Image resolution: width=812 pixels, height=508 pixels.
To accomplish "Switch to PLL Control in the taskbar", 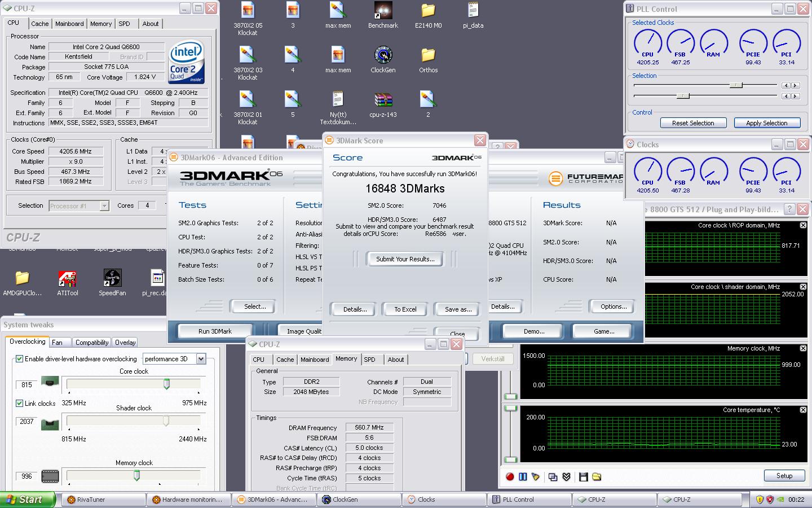I will pos(529,500).
